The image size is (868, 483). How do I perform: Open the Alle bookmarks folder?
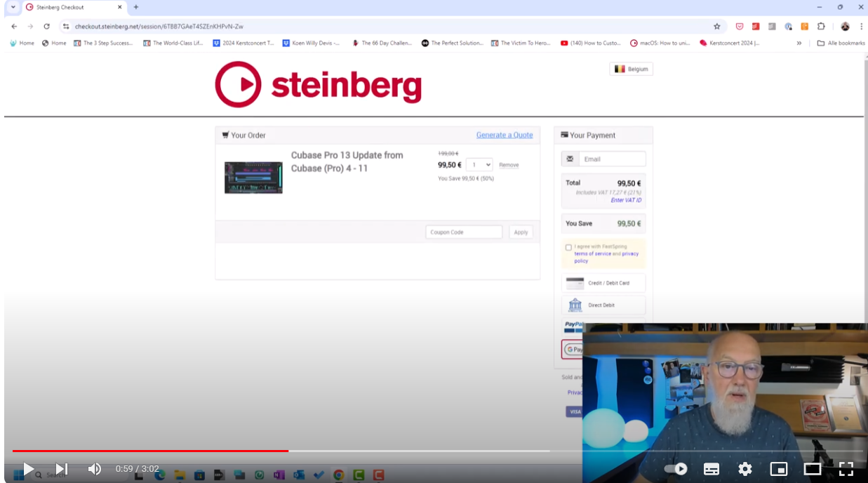[841, 43]
